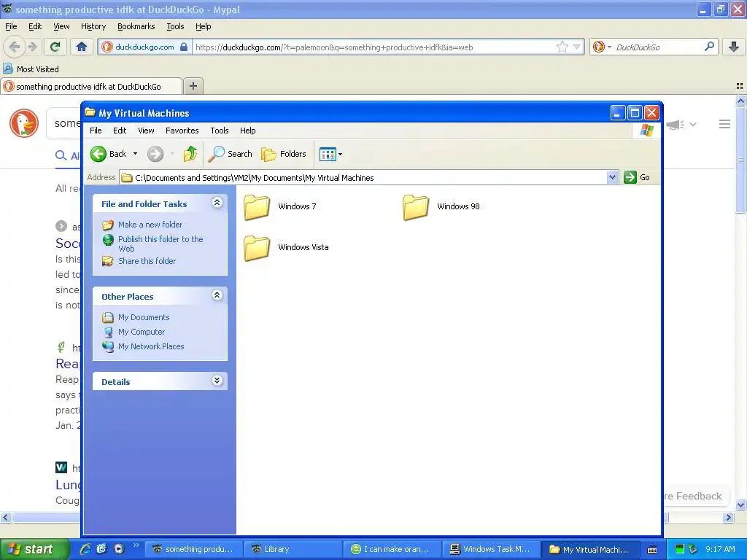Click the Mypal browser forward arrow
The image size is (747, 560).
point(32,47)
